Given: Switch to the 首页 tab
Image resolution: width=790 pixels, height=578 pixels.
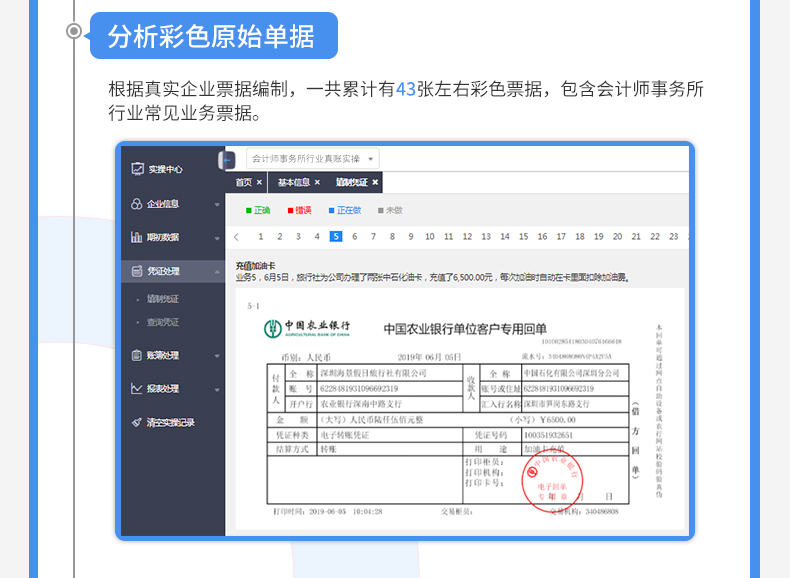Looking at the screenshot, I should click(x=244, y=183).
